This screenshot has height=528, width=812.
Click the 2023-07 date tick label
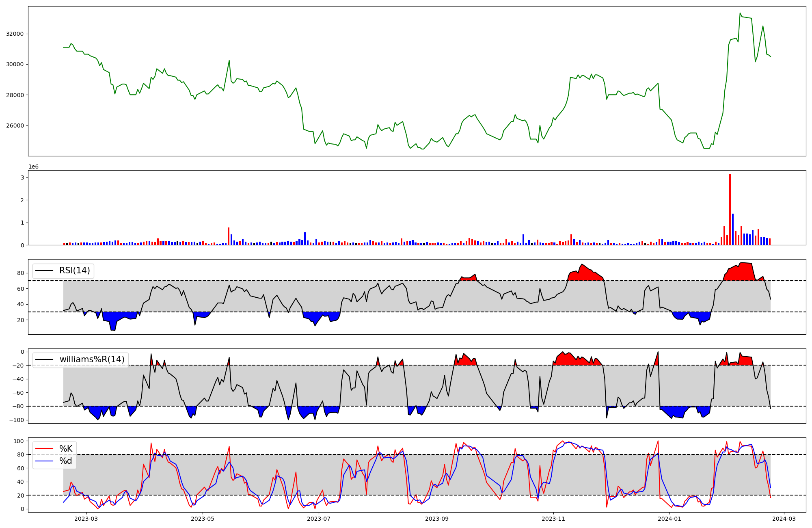[319, 519]
